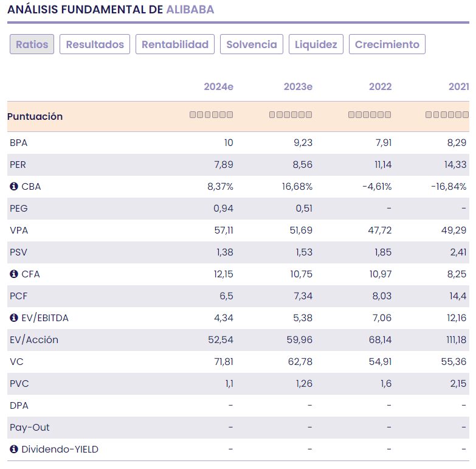476x469 pixels.
Task: Click the 2021 column header
Action: coord(458,87)
